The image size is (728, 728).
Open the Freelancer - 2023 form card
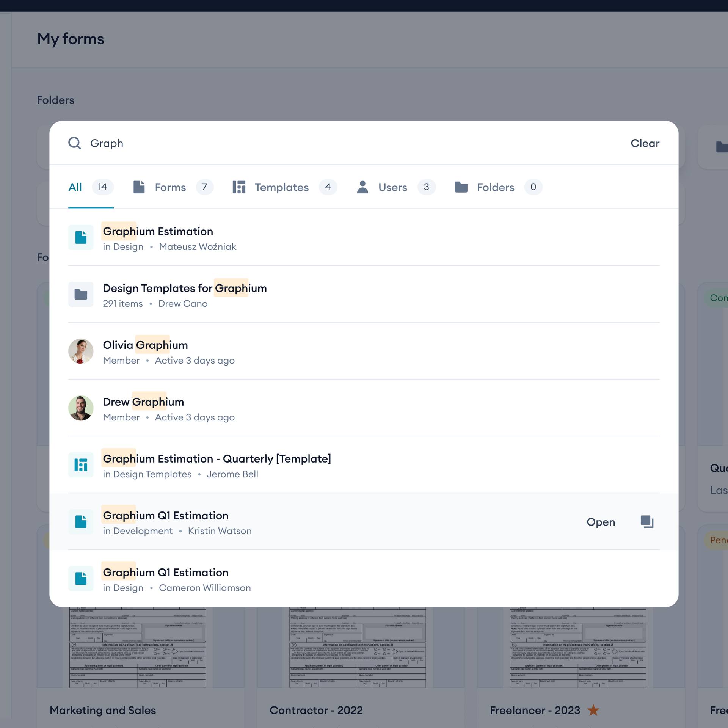coord(535,710)
